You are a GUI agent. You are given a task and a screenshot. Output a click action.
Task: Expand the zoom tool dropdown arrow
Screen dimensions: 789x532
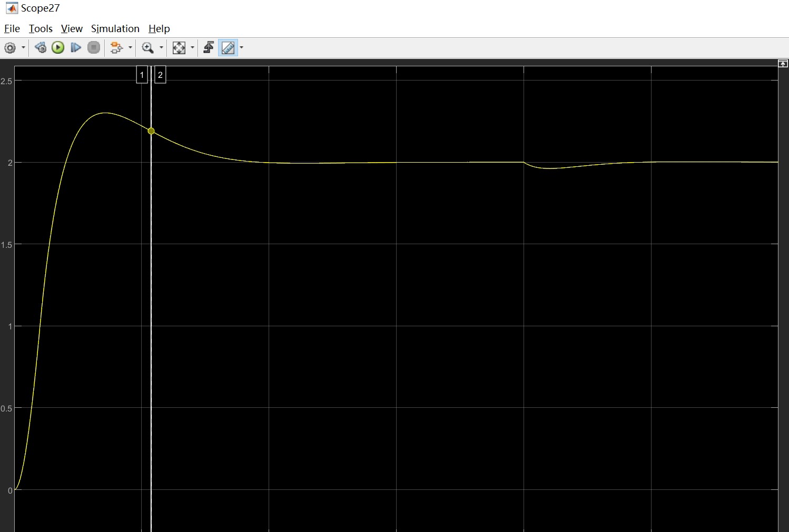pos(161,48)
